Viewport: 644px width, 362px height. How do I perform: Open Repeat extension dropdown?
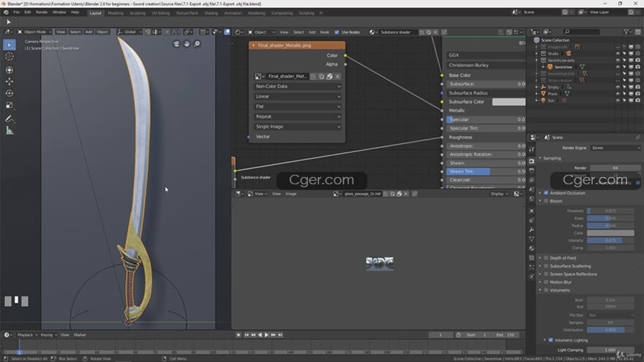[x=297, y=116]
